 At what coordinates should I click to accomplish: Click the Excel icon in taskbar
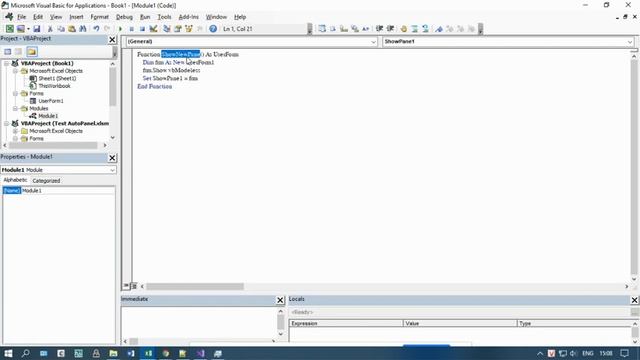pyautogui.click(x=148, y=353)
